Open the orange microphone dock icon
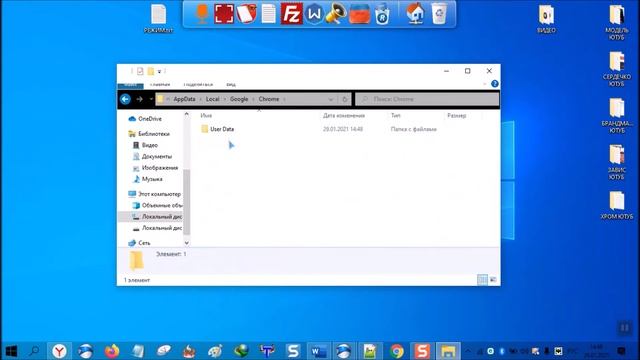The height and width of the screenshot is (360, 640). (202, 14)
